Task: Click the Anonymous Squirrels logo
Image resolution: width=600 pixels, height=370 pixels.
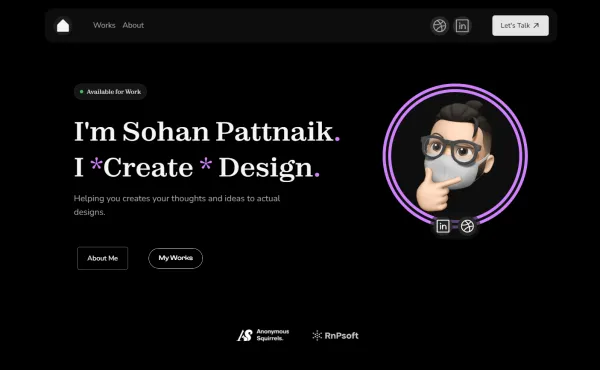Action: pos(263,335)
